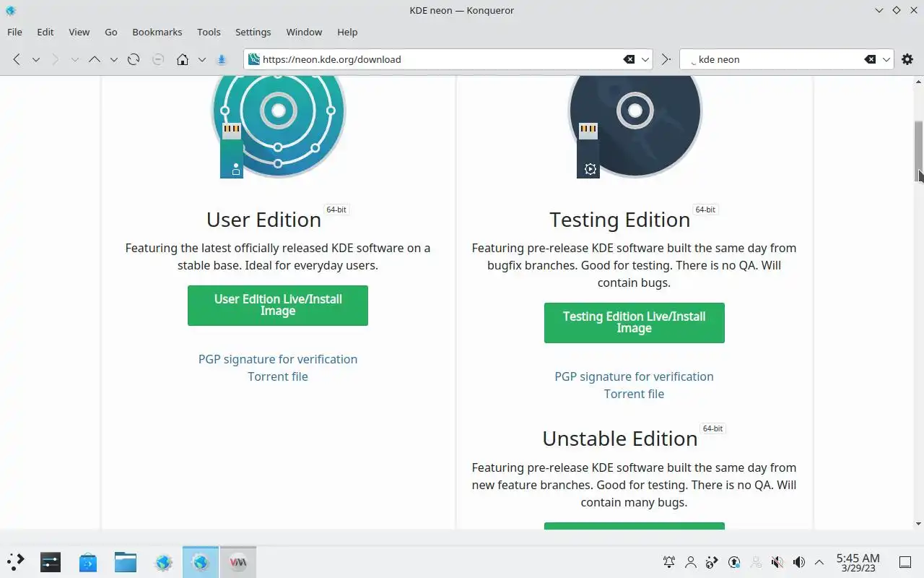Open Testing Edition Torrent file link
Image resolution: width=924 pixels, height=578 pixels.
tap(634, 394)
